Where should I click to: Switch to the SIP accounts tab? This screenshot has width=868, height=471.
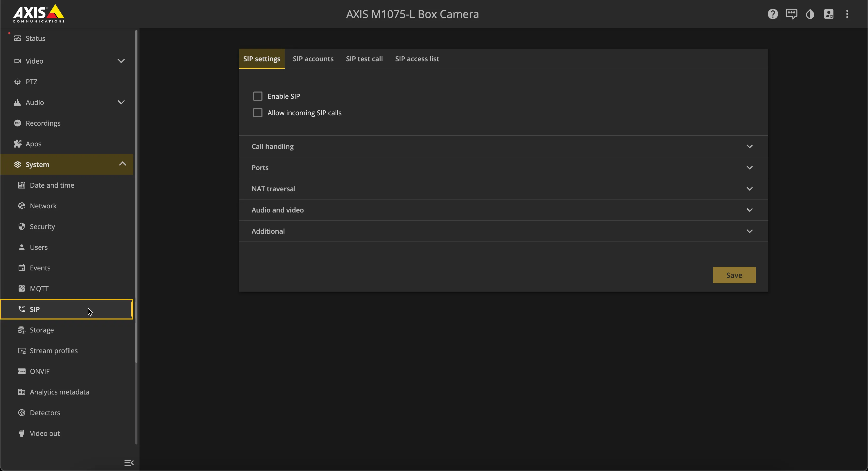pos(313,59)
